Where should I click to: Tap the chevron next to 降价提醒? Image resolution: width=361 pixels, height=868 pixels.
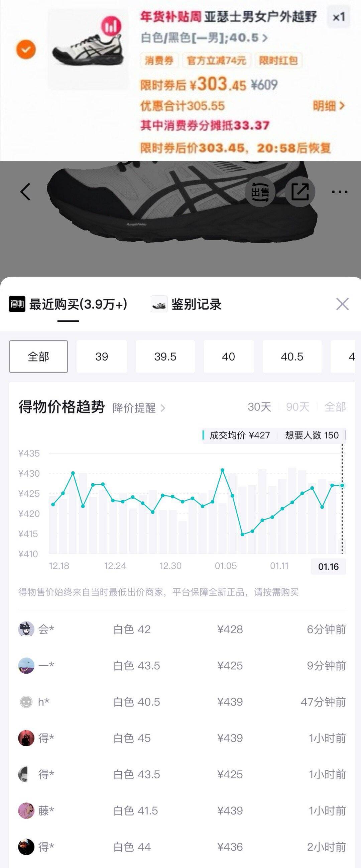click(x=163, y=408)
